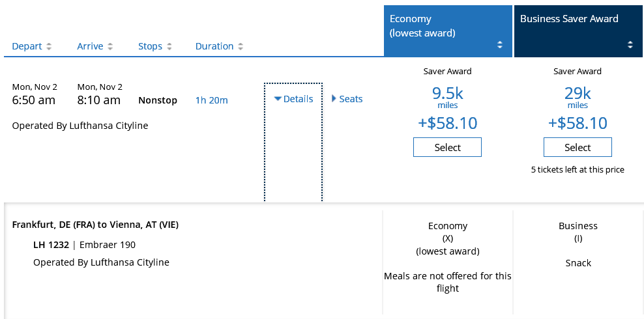Screen dimensions: 644x319
Task: Sort flights by the Depart label
Action: [27, 46]
